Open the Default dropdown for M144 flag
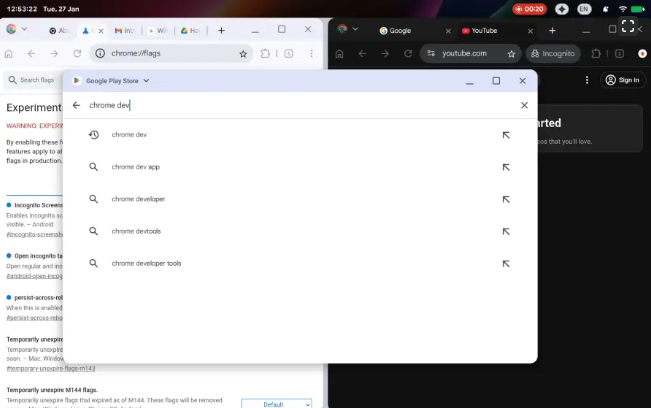 point(275,404)
